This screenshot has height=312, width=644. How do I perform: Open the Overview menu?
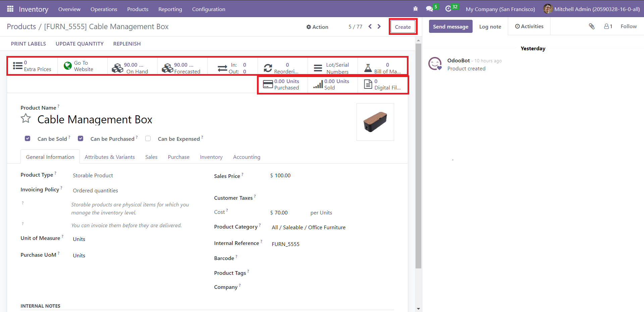pyautogui.click(x=69, y=9)
